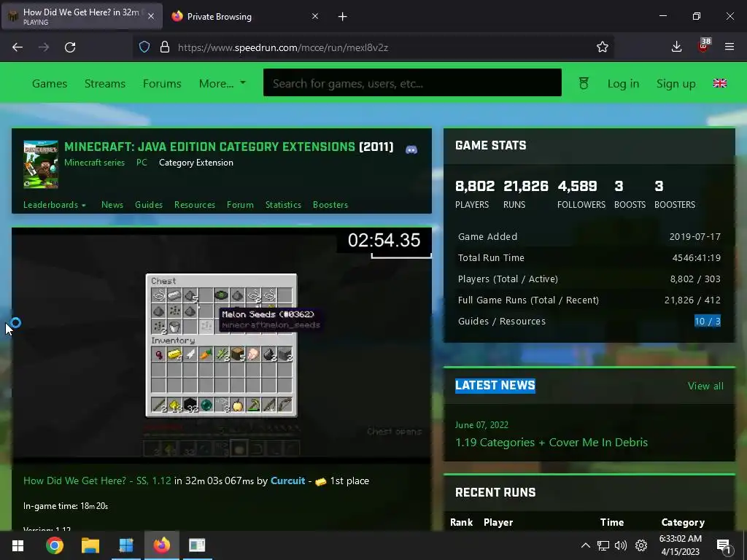Click View all latest news
This screenshot has width=747, height=560.
(x=705, y=386)
